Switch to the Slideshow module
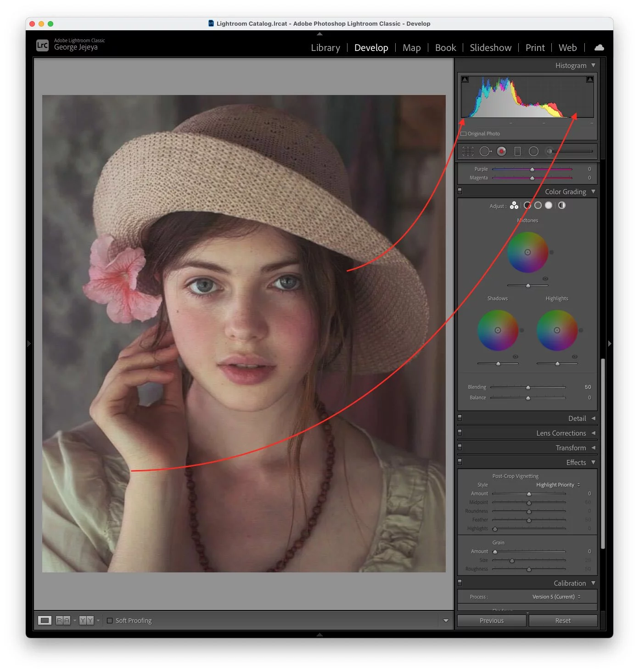Image resolution: width=639 pixels, height=672 pixels. 491,48
